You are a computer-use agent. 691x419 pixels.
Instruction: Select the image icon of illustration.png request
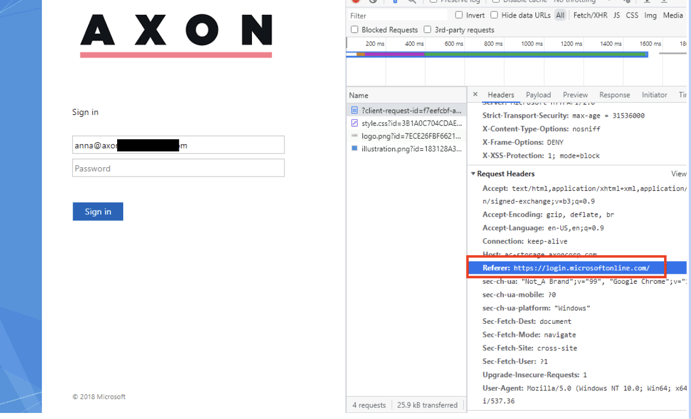(354, 148)
